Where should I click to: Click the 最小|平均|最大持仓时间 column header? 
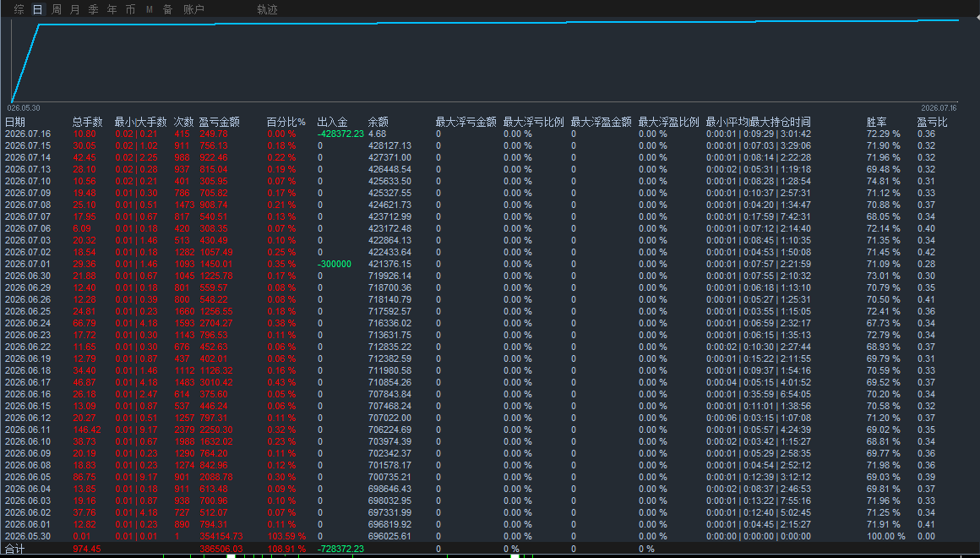point(758,122)
